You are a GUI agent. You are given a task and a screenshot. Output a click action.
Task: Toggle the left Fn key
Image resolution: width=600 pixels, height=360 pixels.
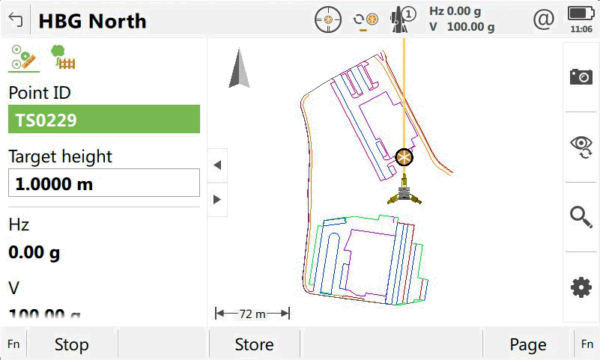13,344
